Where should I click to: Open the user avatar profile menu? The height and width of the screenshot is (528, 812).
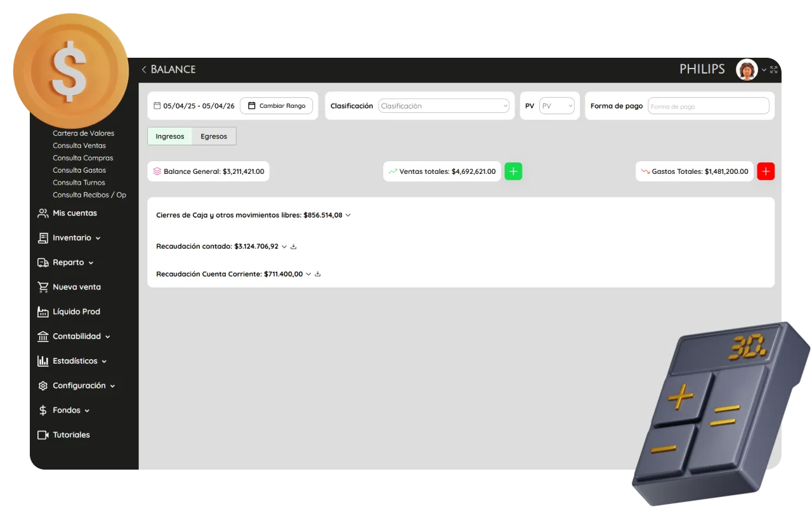(747, 69)
